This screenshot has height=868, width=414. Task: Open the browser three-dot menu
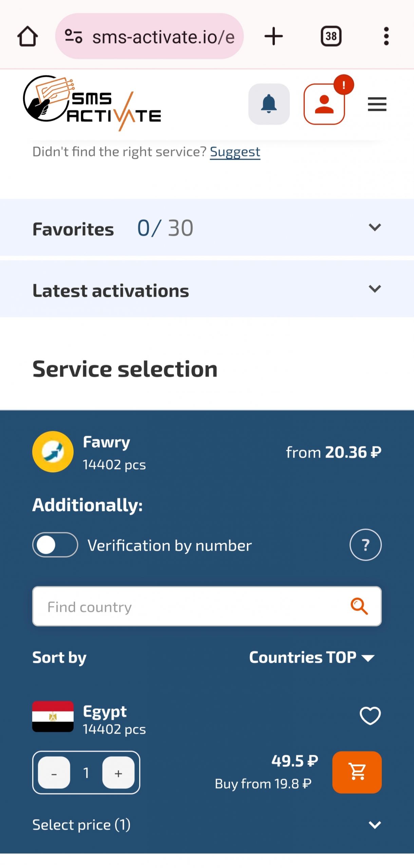pos(386,36)
